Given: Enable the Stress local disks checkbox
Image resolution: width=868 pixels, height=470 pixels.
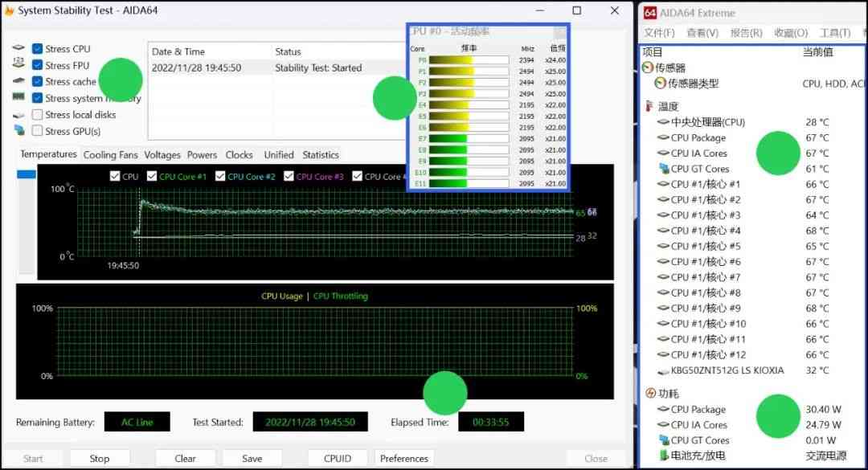Looking at the screenshot, I should tap(37, 115).
